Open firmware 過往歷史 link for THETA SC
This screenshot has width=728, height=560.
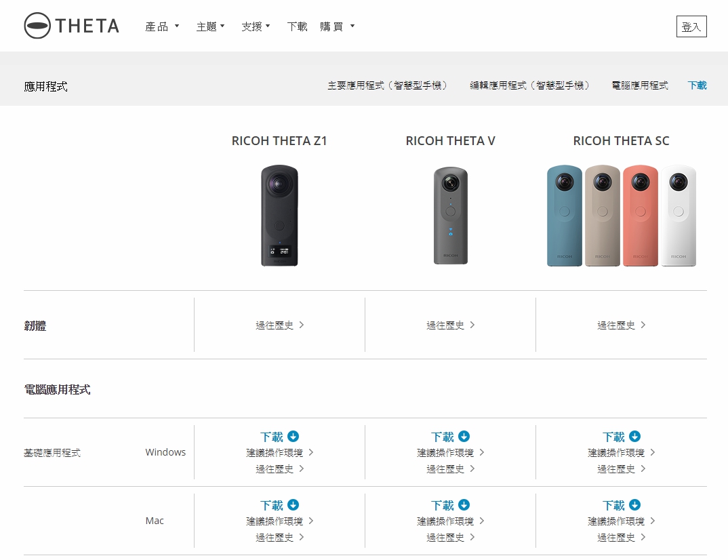tap(621, 325)
